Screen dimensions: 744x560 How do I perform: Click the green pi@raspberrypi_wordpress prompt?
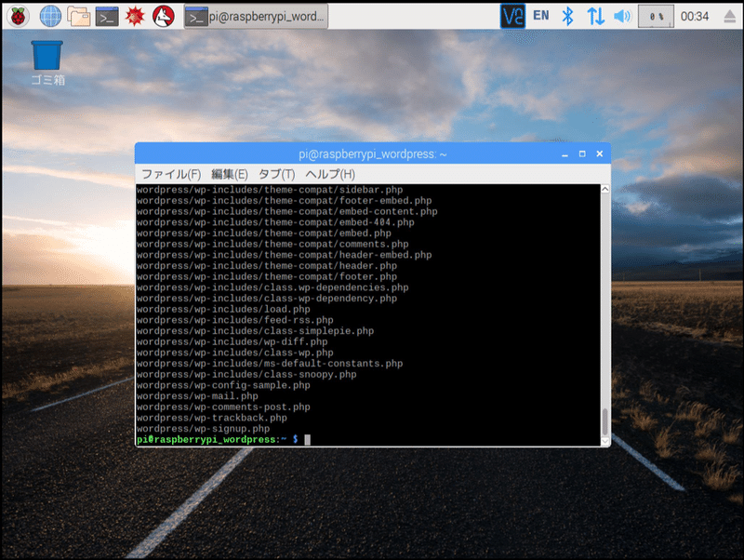(208, 440)
